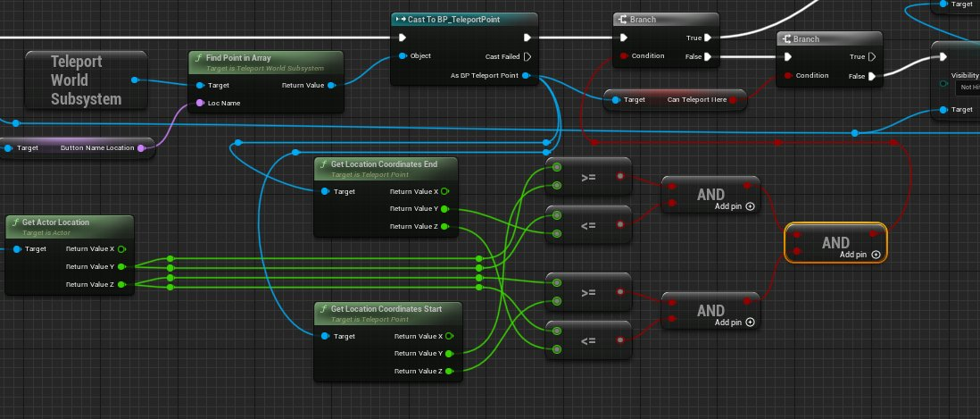The image size is (980, 419).
Task: Click the Can Teleport Here red output pin
Action: (733, 100)
